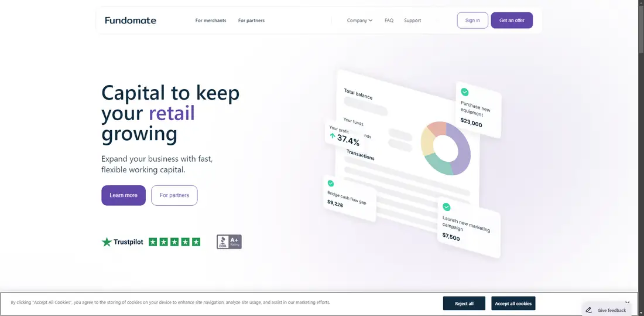Open the For merchants nav item
Viewport: 644px width, 316px height.
211,20
